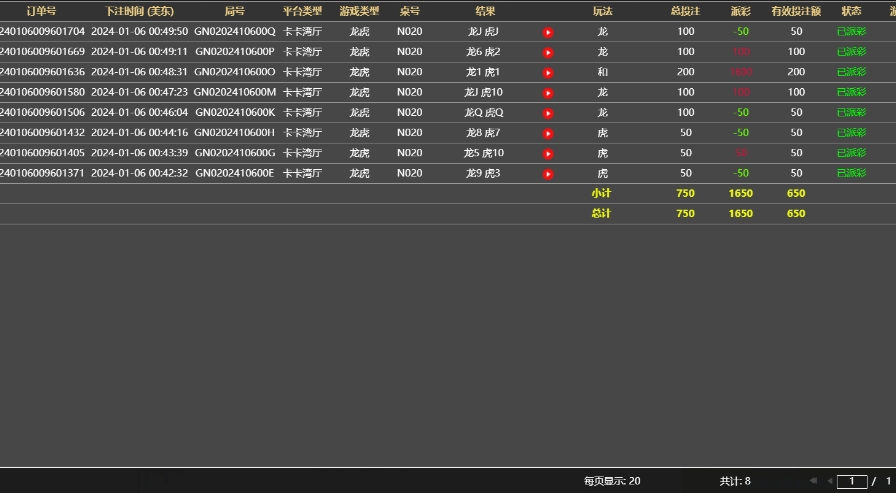
Task: Click result cell 龙5 虎10
Action: [x=483, y=153]
